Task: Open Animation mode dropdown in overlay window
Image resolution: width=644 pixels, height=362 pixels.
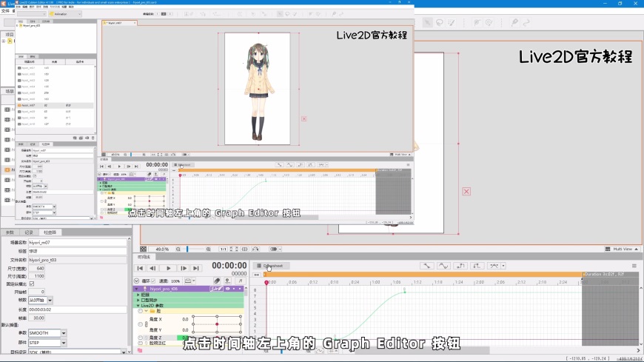Action: pyautogui.click(x=65, y=14)
